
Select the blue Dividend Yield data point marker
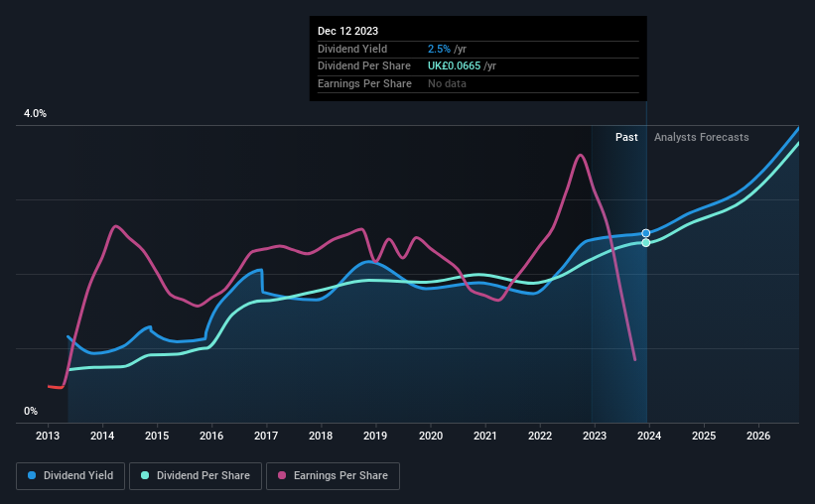(646, 233)
